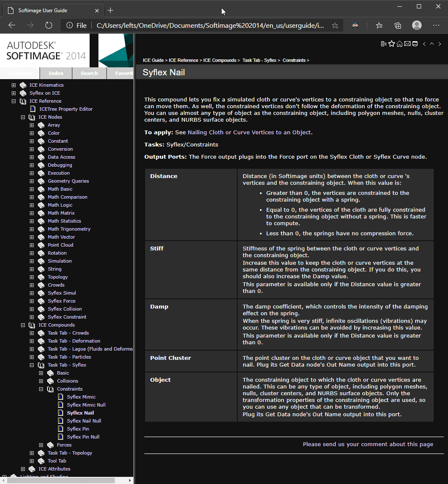
Task: Select Math Trigonometry in the tree
Action: 69,229
